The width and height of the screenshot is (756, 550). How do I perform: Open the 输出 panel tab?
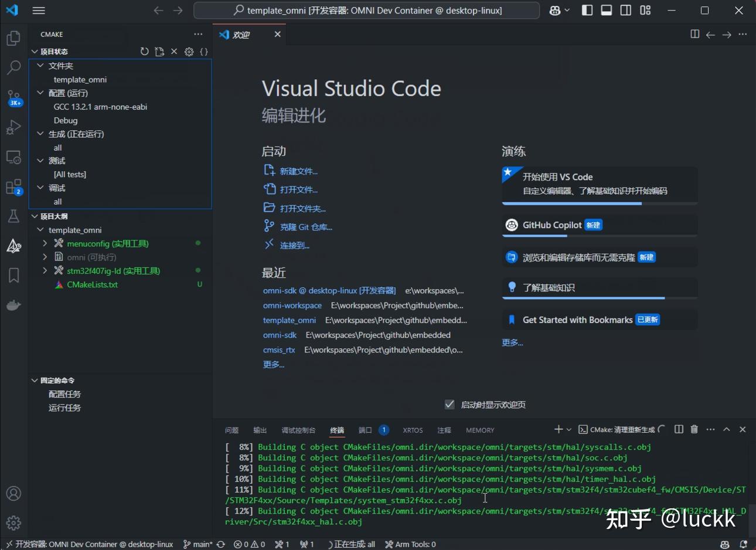pos(260,430)
